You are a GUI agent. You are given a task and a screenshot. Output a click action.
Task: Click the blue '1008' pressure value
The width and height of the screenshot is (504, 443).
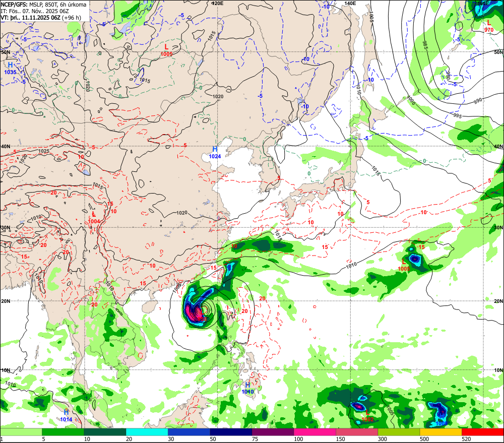(x=442, y=423)
